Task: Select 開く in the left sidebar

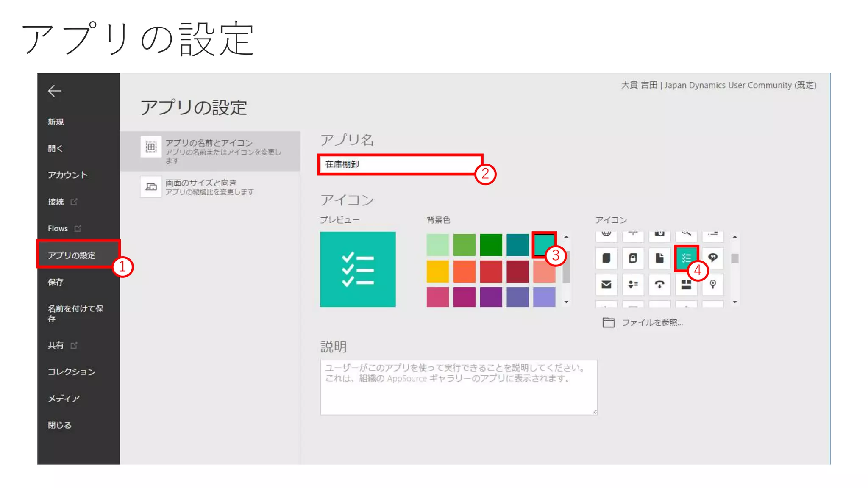Action: (x=55, y=148)
